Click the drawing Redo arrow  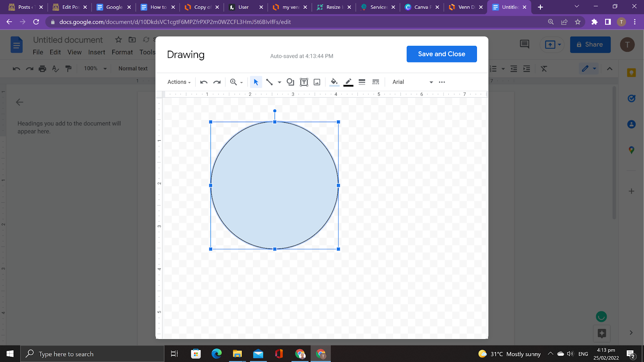(x=217, y=82)
